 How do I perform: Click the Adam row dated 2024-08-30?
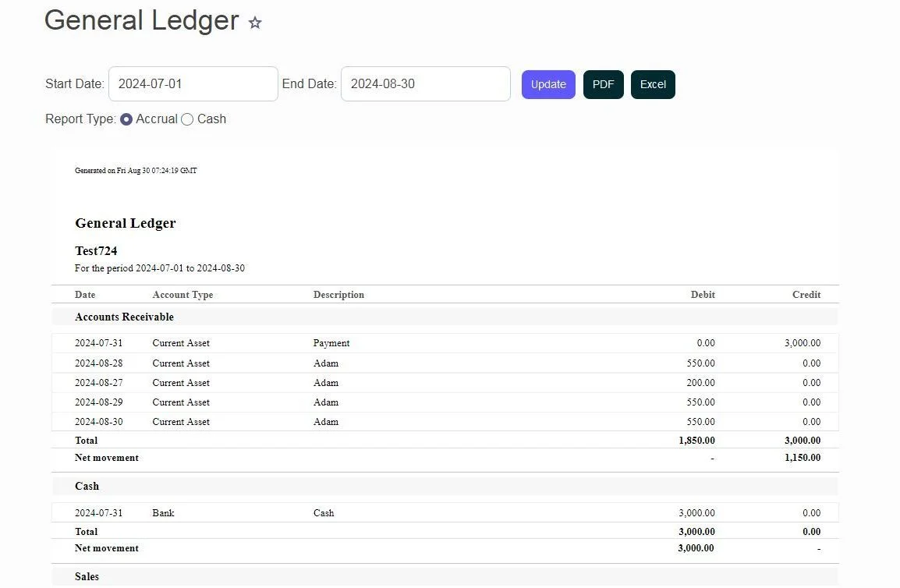[x=326, y=422]
